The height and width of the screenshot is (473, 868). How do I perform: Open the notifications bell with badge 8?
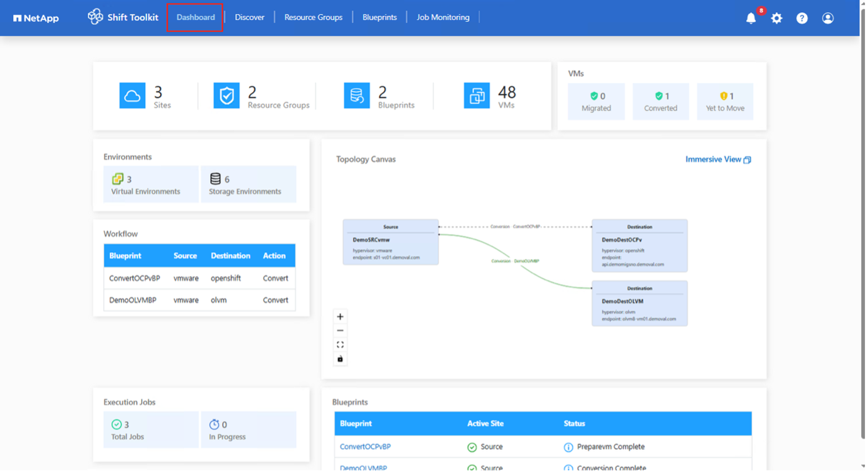pos(751,18)
